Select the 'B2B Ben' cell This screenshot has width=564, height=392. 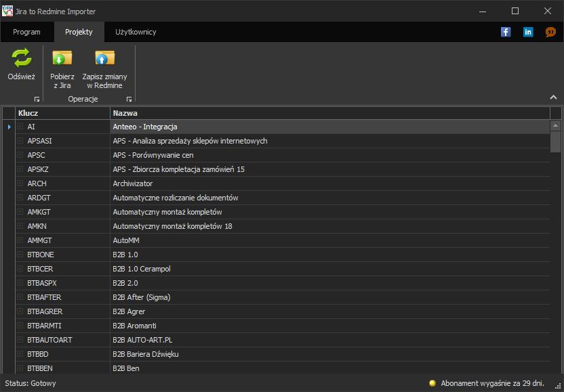coord(330,368)
